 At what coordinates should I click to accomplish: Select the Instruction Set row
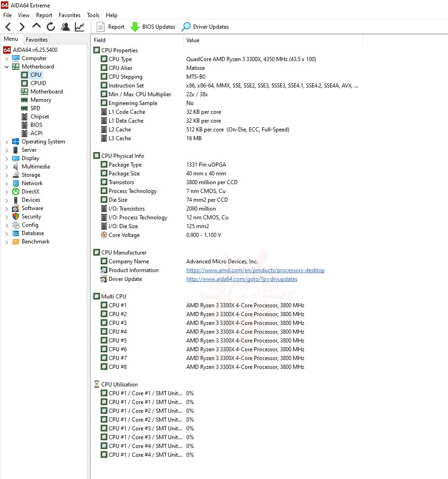(227, 86)
